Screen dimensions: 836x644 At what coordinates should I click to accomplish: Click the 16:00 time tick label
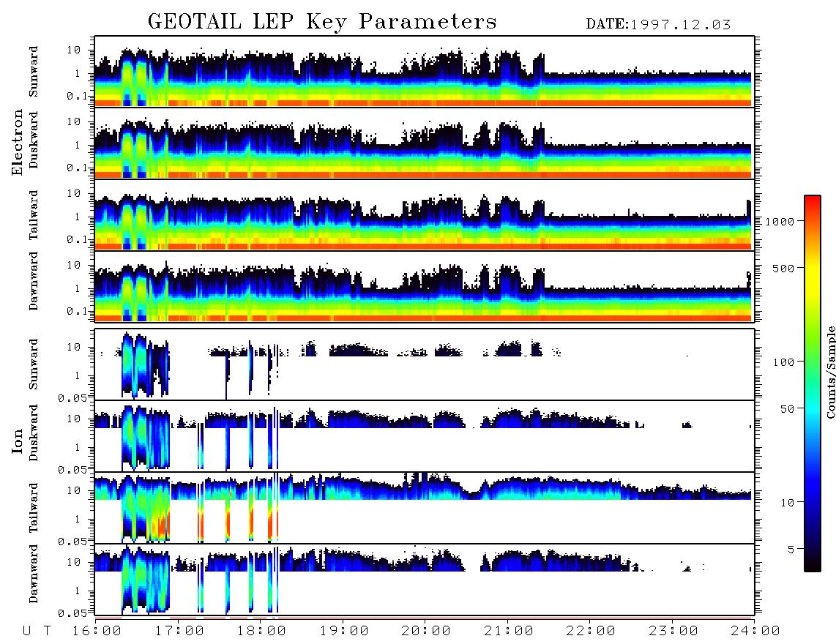point(97,632)
